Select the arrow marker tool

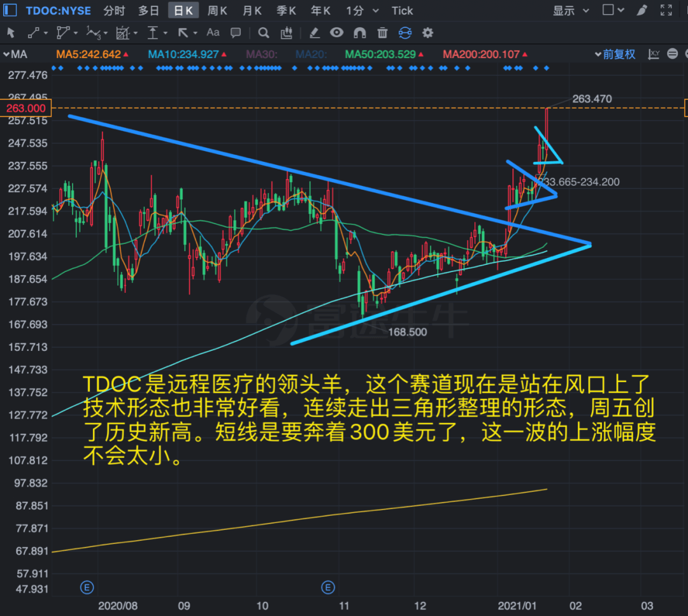[x=183, y=33]
